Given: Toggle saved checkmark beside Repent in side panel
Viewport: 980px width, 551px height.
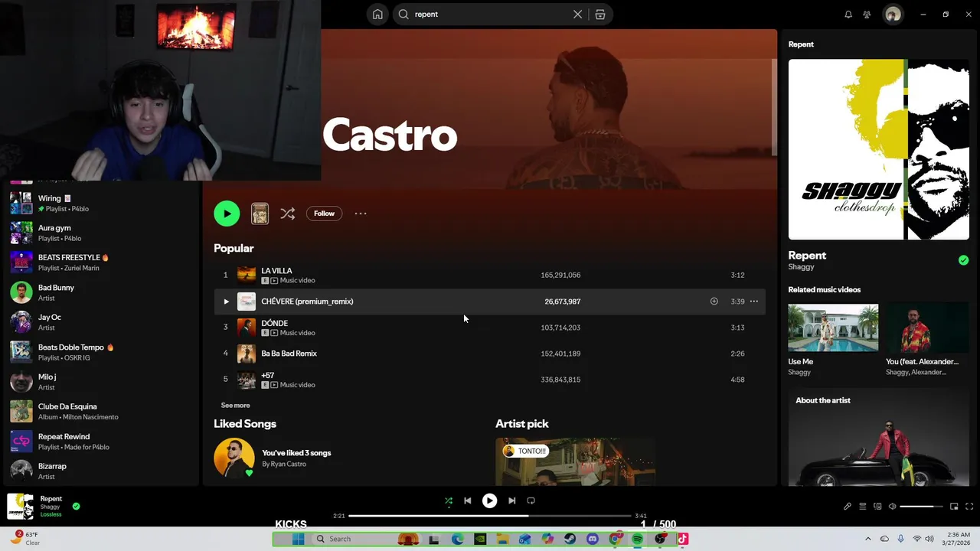Looking at the screenshot, I should 963,260.
